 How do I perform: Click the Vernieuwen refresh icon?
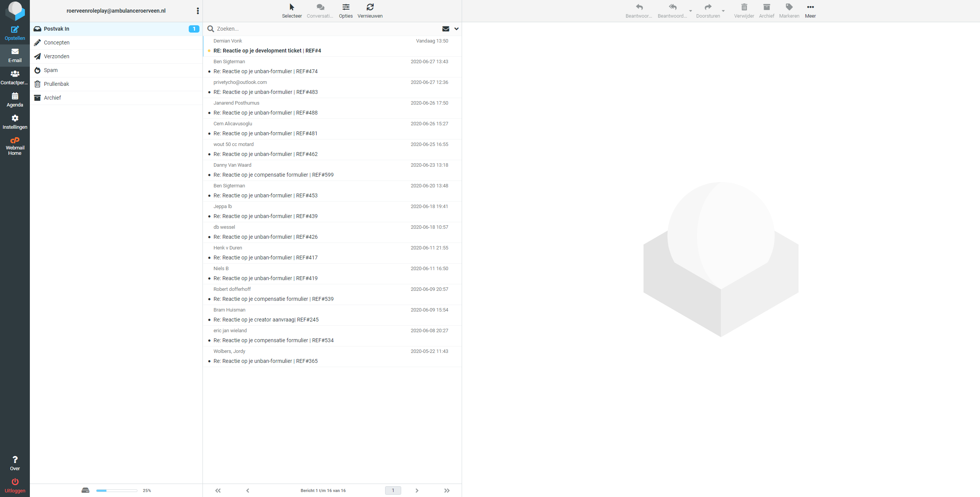[370, 7]
